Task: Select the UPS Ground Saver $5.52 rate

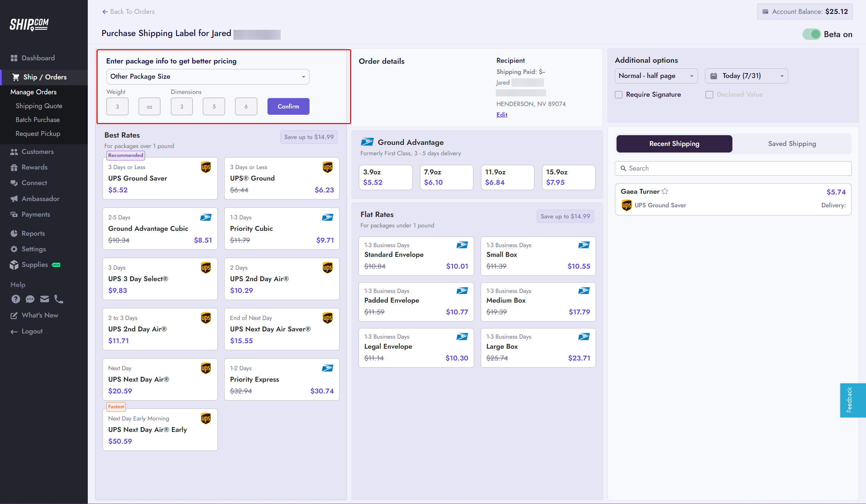Action: [160, 178]
